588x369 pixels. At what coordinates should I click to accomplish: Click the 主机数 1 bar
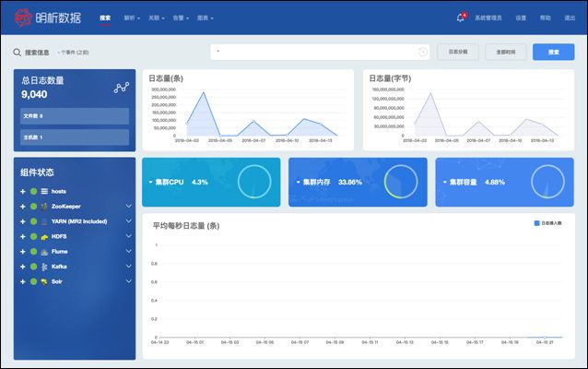75,137
